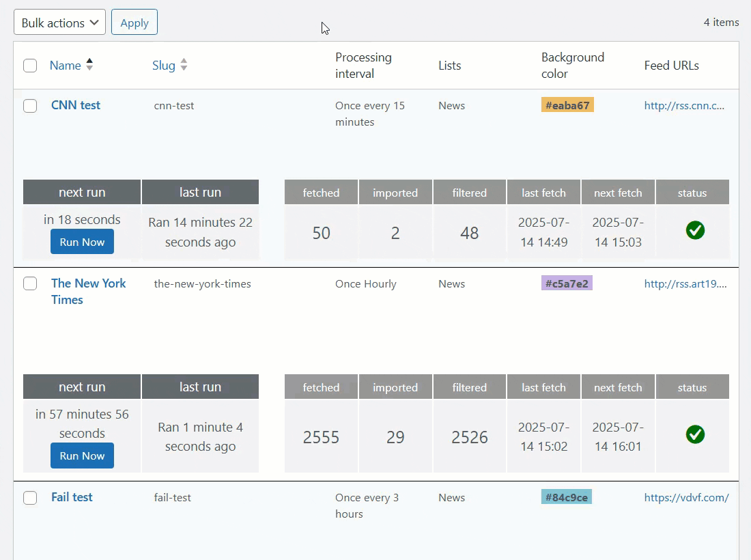Click the 'Once every 3 hours' interval text

click(x=367, y=505)
